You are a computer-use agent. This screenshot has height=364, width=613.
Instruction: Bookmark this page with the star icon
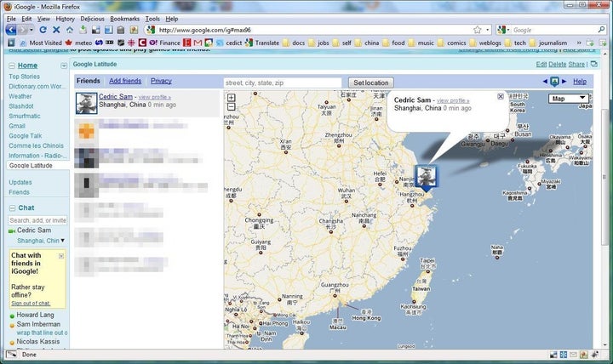pyautogui.click(x=478, y=30)
